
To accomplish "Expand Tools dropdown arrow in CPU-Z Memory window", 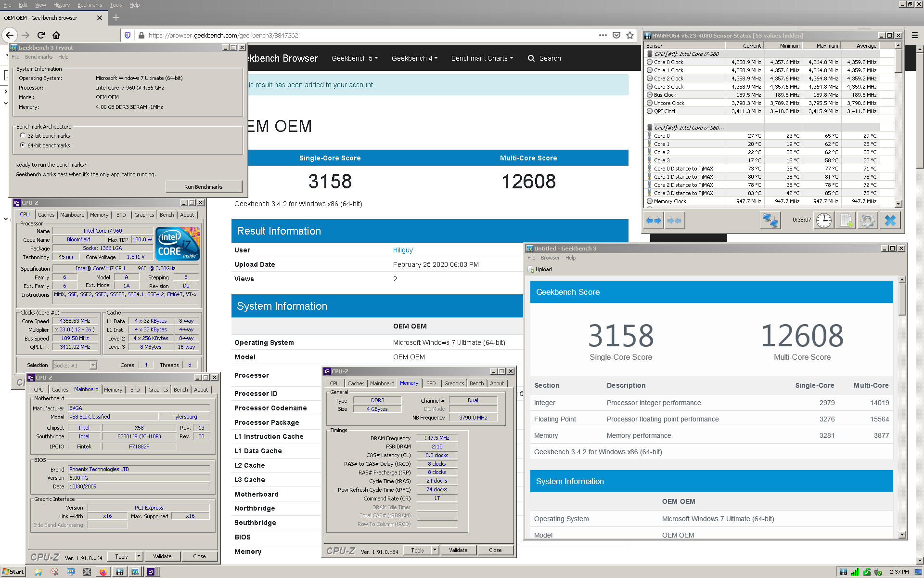I will (x=435, y=550).
